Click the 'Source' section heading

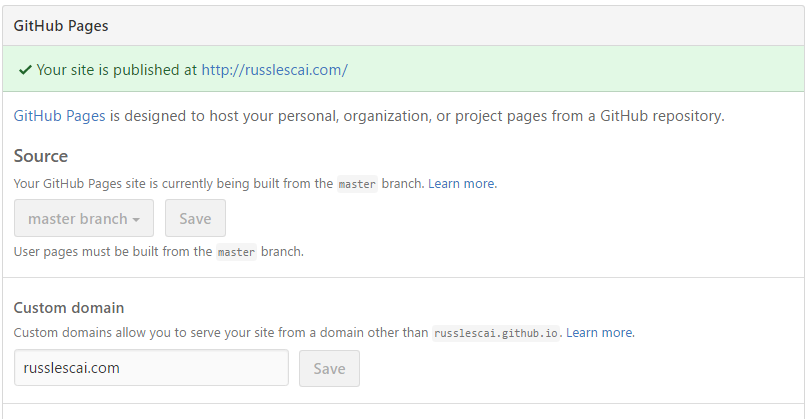coord(41,156)
